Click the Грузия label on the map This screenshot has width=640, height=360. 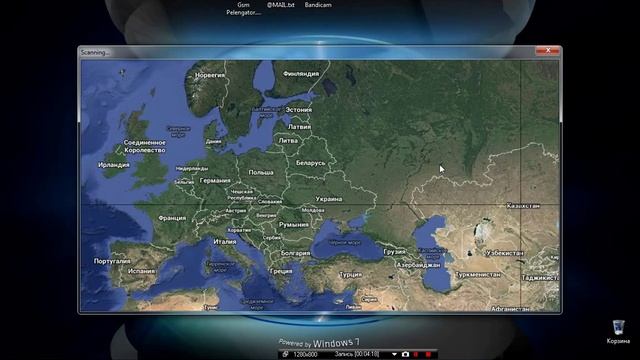click(x=394, y=252)
